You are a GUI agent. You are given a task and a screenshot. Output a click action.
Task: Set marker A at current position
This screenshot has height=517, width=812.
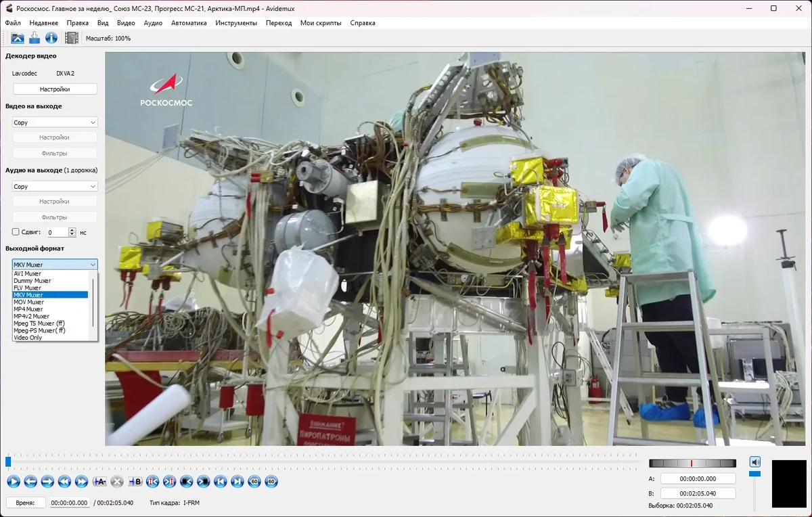(99, 482)
